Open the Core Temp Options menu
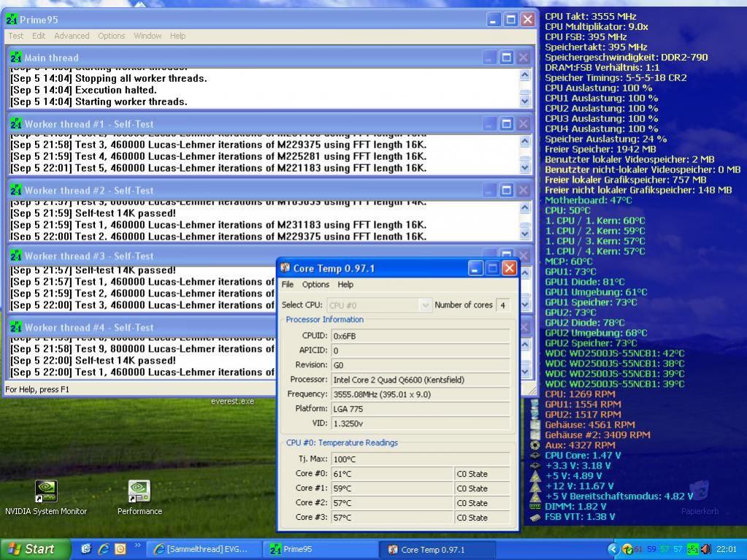Image resolution: width=747 pixels, height=560 pixels. tap(315, 284)
